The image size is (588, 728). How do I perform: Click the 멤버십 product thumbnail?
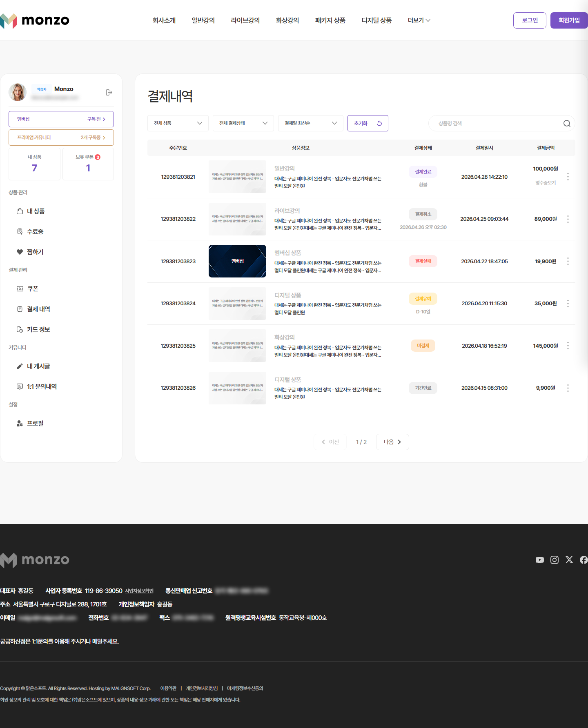237,261
